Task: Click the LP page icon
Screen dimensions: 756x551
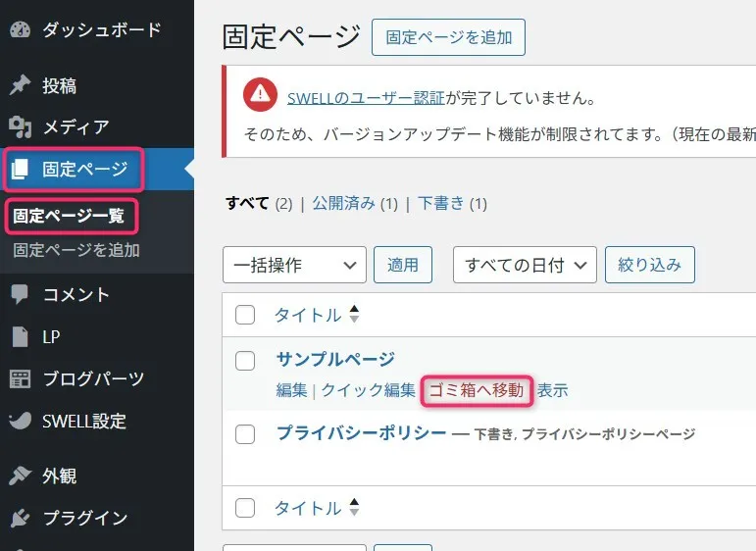Action: coord(20,337)
